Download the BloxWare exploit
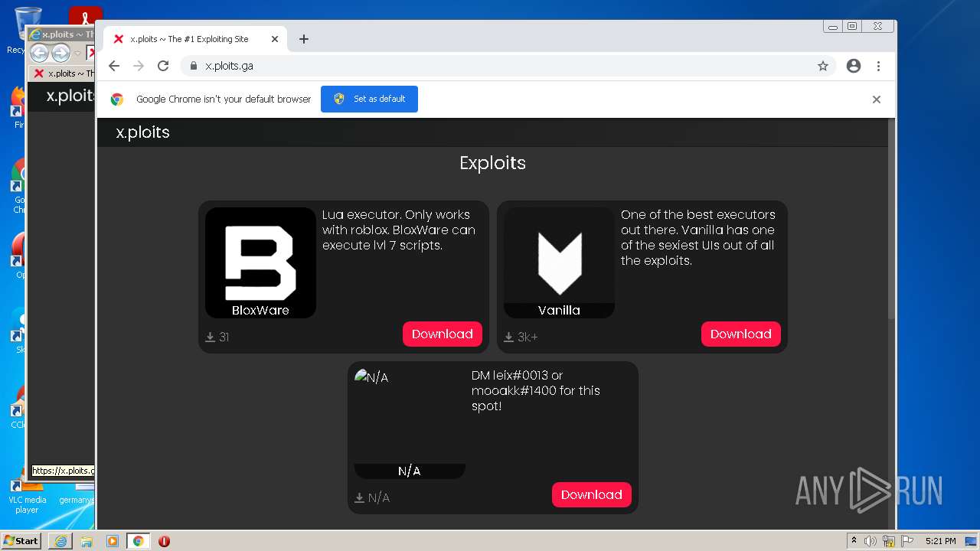This screenshot has height=551, width=980. (443, 334)
